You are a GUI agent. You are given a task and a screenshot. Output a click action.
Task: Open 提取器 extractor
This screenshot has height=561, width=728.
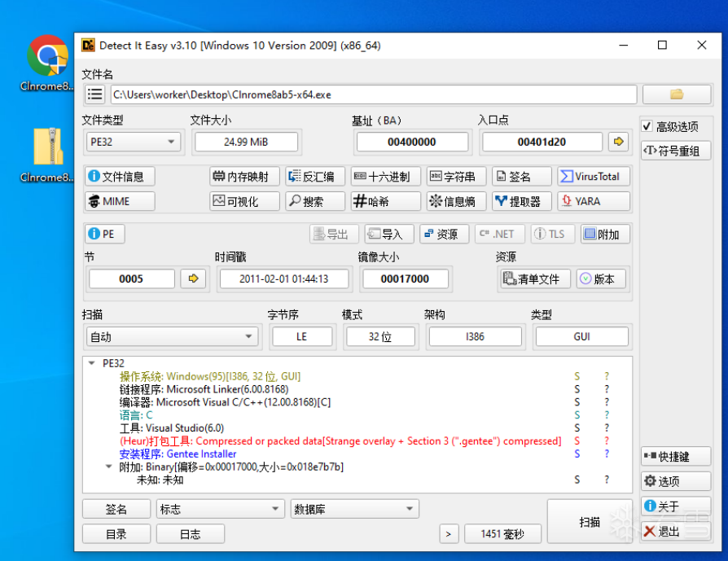pos(522,201)
